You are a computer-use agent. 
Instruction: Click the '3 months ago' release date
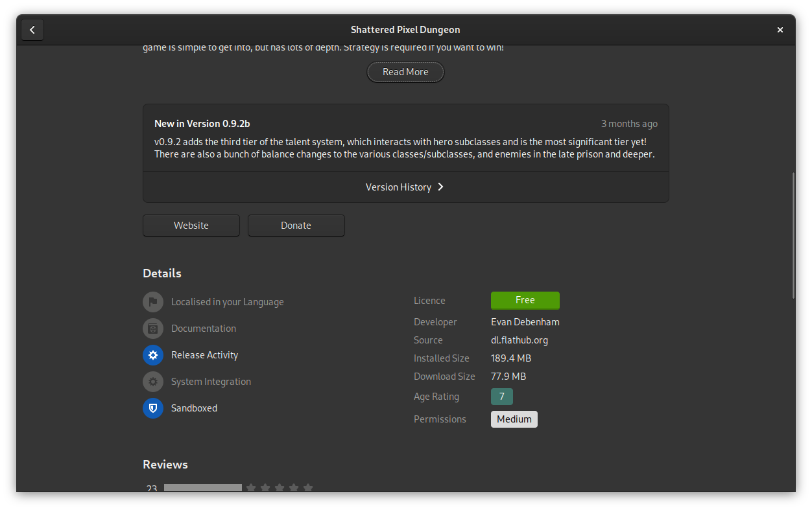[629, 124]
